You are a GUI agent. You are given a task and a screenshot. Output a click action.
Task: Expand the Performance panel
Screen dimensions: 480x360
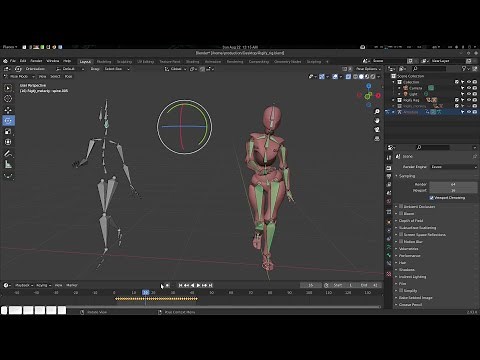pos(409,255)
